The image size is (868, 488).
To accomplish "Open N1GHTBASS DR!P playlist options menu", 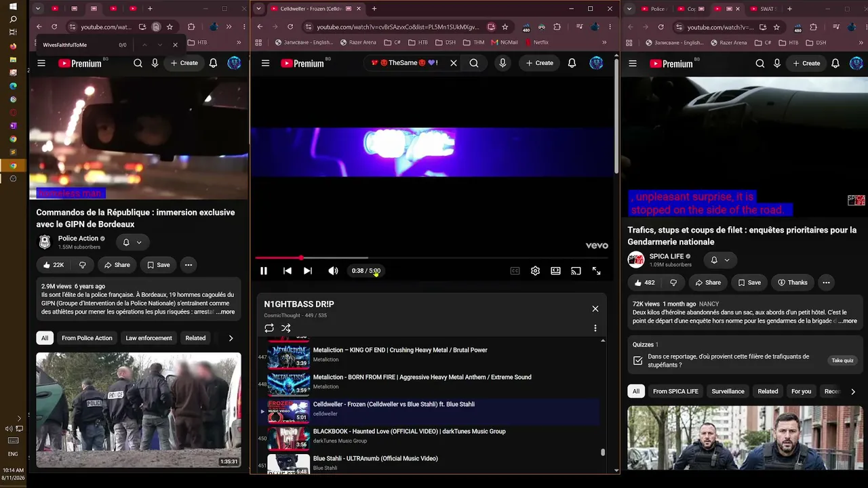I will coord(595,328).
